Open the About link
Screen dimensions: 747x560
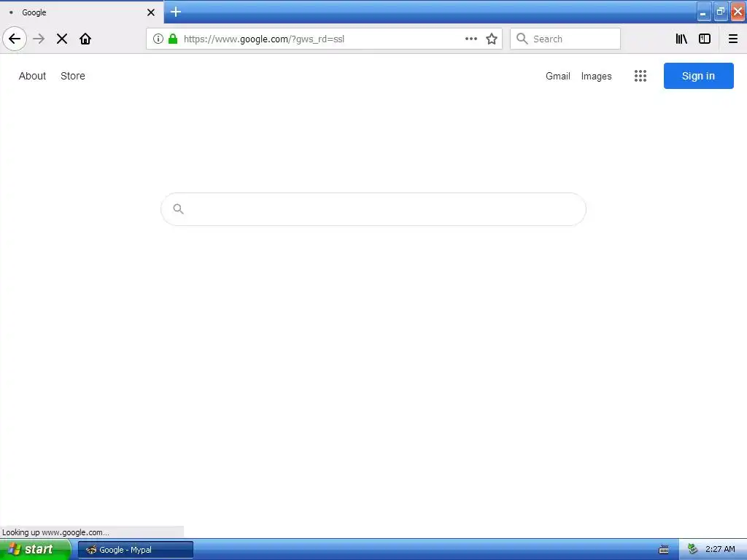[x=32, y=76]
